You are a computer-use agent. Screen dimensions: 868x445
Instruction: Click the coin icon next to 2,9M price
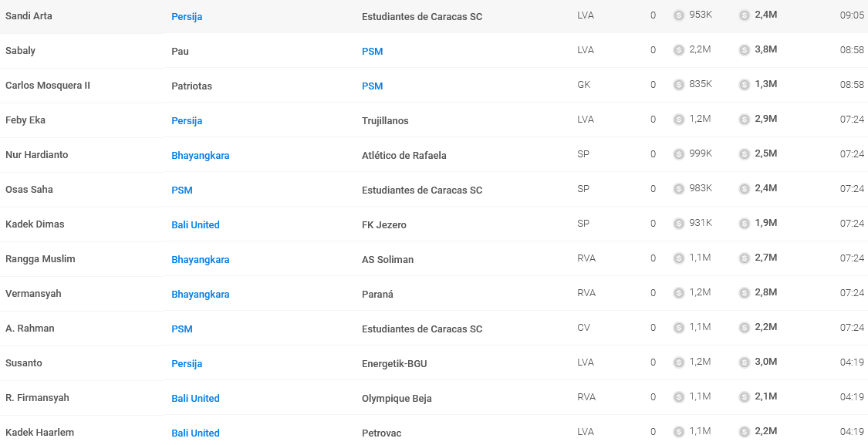coord(745,120)
